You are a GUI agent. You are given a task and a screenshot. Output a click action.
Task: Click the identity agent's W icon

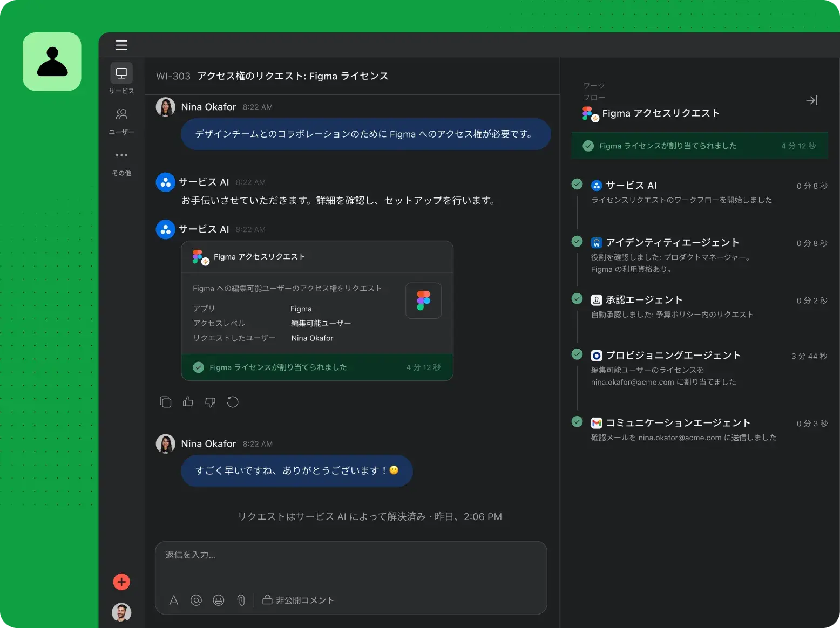[x=597, y=243]
